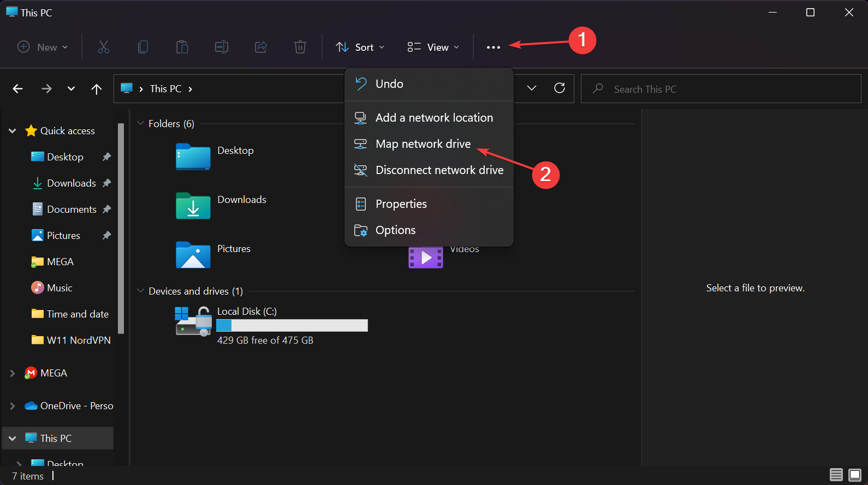
Task: Open the recent locations dropdown arrow
Action: [x=71, y=89]
